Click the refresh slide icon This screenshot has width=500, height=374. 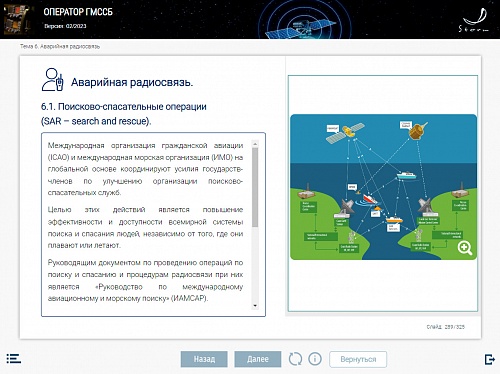pos(295,359)
